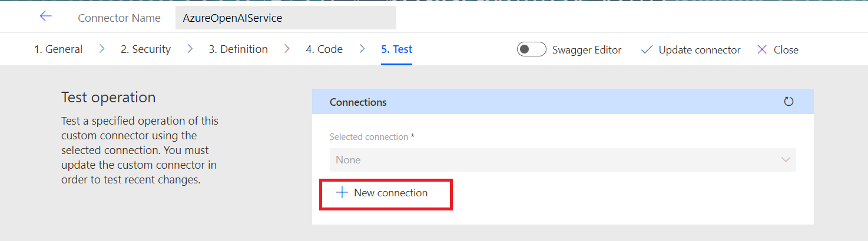Click chevron arrow between General and Security
The height and width of the screenshot is (241, 868).
[102, 49]
